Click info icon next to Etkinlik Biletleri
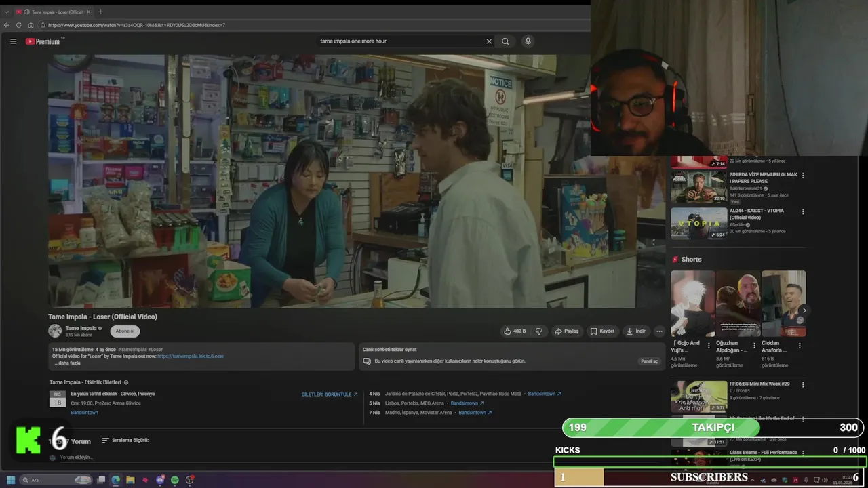 (x=126, y=382)
